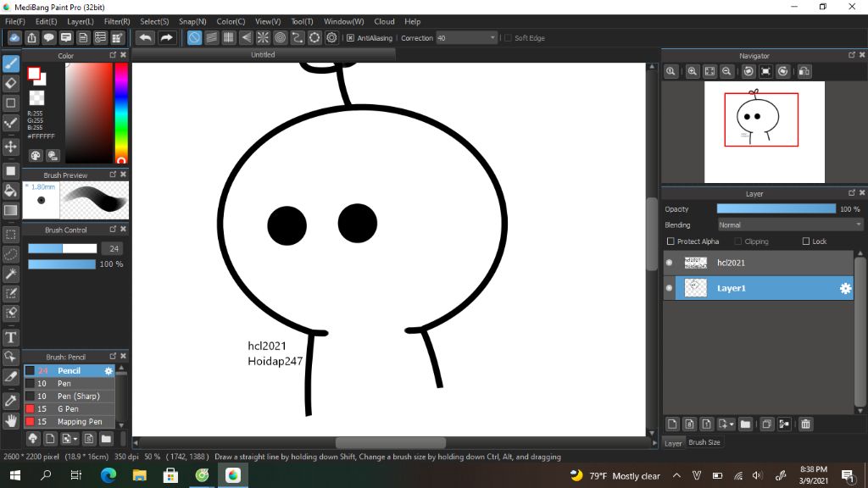The image size is (868, 488).
Task: Toggle the Soft Edge checkbox
Action: [509, 38]
